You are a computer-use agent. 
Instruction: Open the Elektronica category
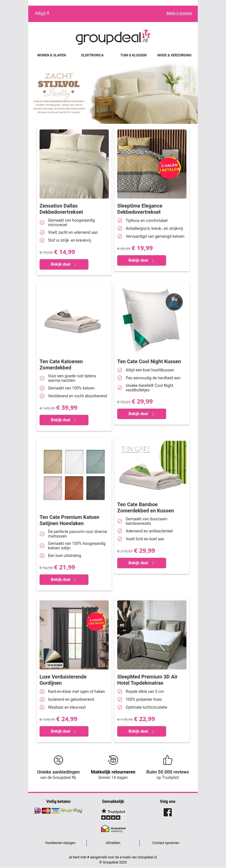pos(92,55)
